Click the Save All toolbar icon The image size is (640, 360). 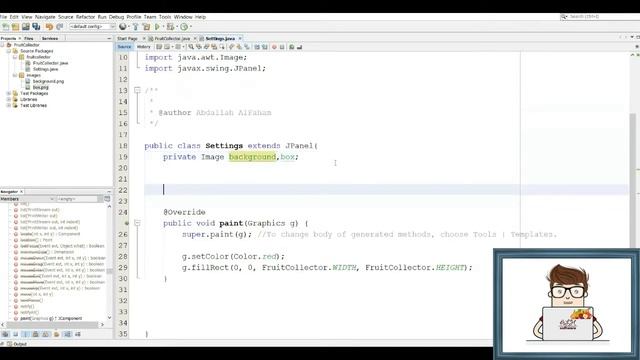36,27
